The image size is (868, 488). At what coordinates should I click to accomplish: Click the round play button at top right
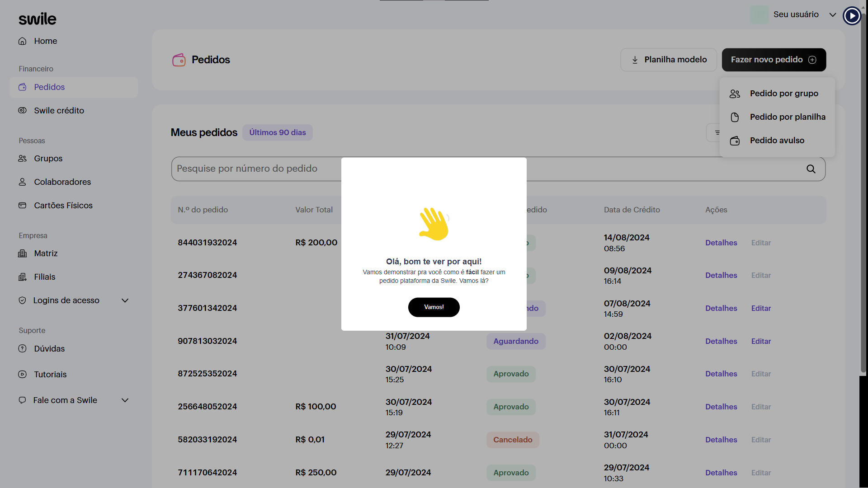852,16
